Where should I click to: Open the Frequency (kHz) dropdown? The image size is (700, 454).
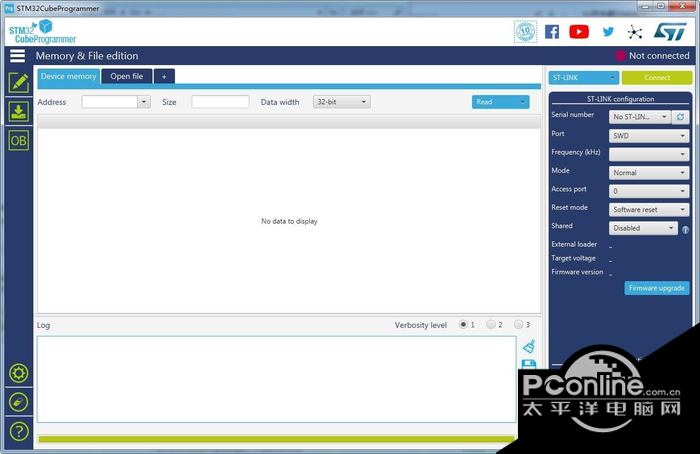click(649, 154)
